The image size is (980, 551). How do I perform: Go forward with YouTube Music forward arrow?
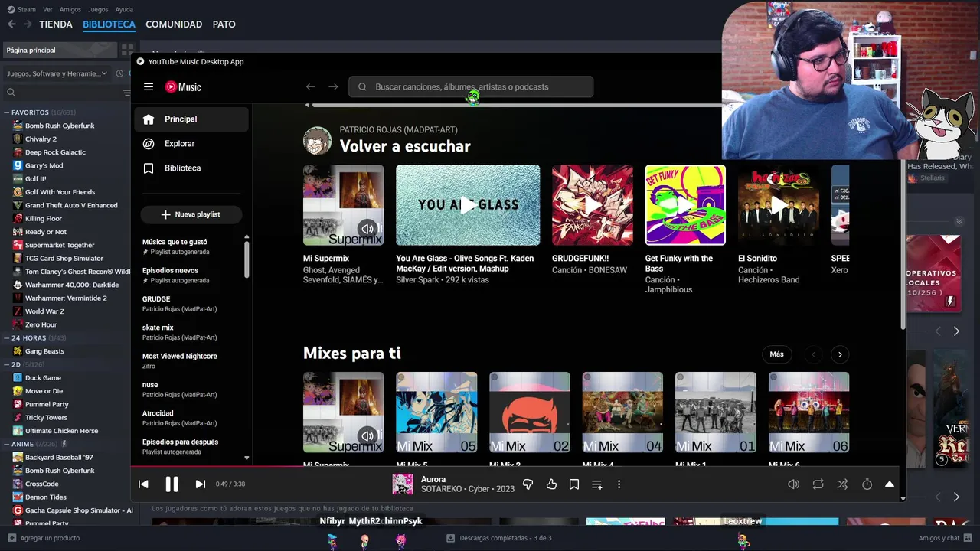[333, 87]
